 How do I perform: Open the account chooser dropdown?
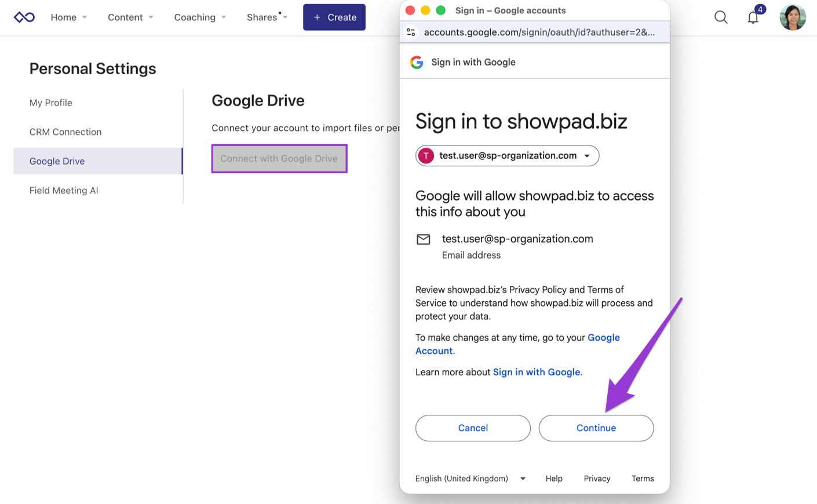[x=507, y=156]
